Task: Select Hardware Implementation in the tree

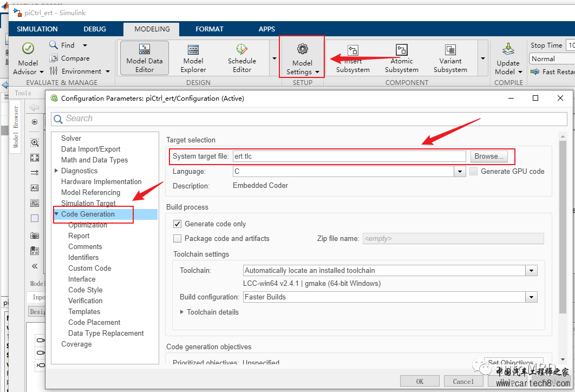Action: click(101, 181)
